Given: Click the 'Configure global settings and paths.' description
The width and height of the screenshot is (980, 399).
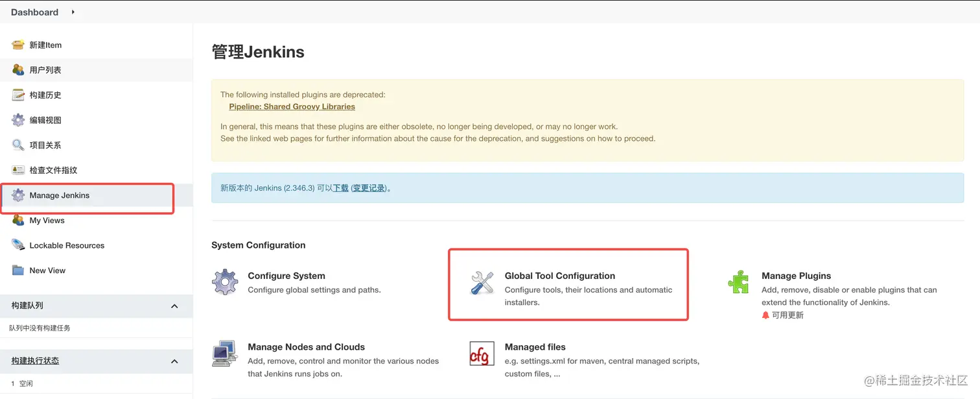Looking at the screenshot, I should pos(314,290).
